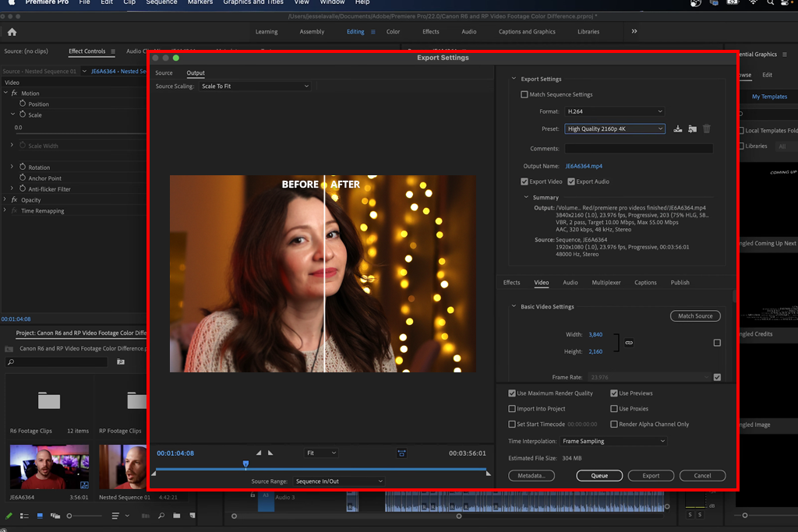The image size is (798, 532).
Task: Open the preview zoom Fit dropdown
Action: 321,453
